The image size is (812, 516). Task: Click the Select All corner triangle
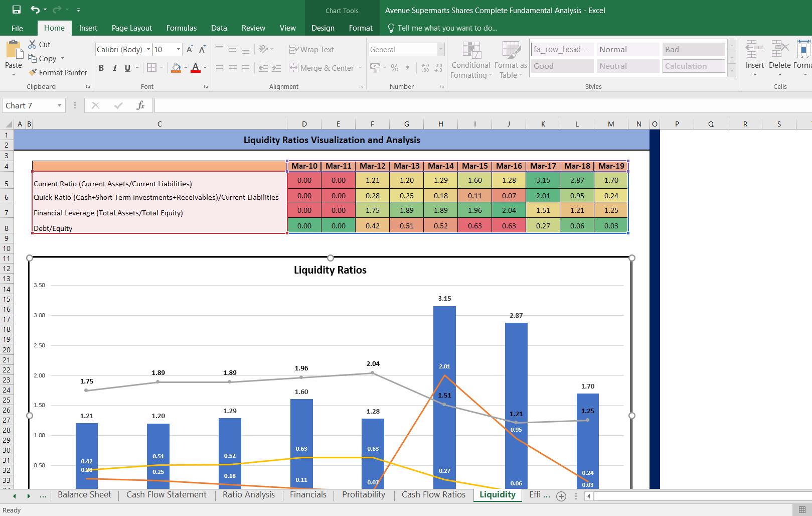coord(9,124)
